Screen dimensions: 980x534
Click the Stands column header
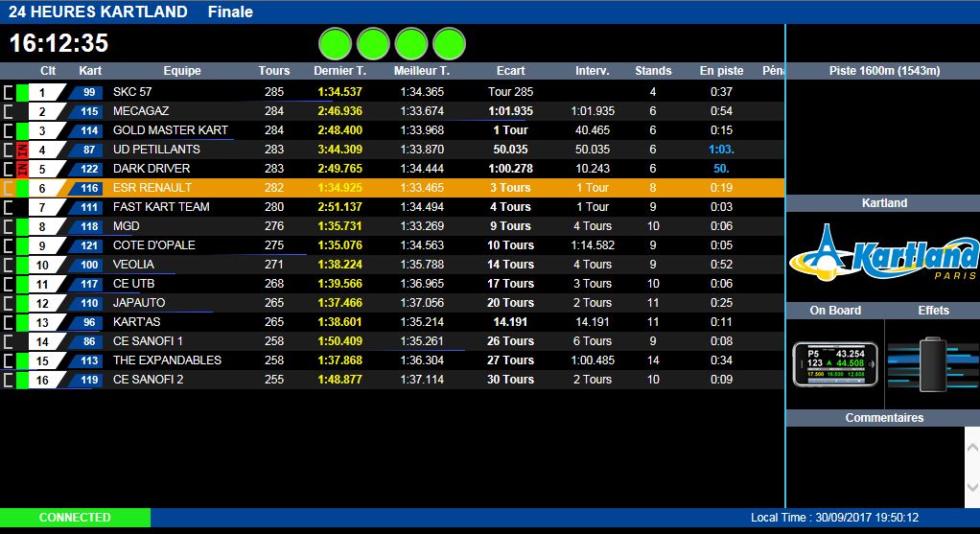653,71
